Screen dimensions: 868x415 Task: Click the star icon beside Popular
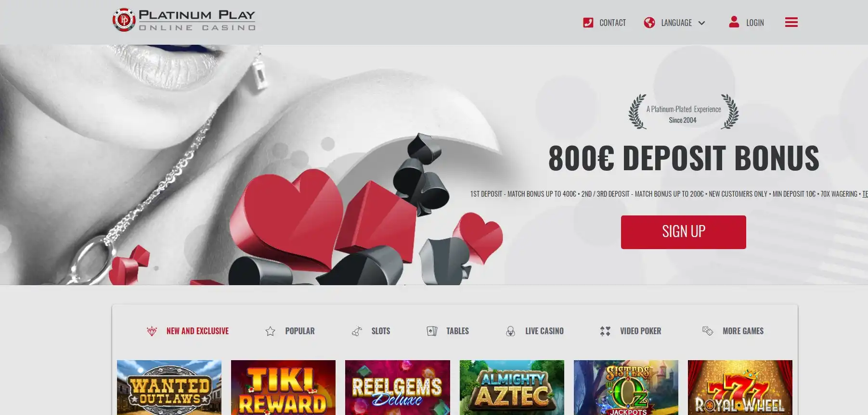pyautogui.click(x=270, y=331)
